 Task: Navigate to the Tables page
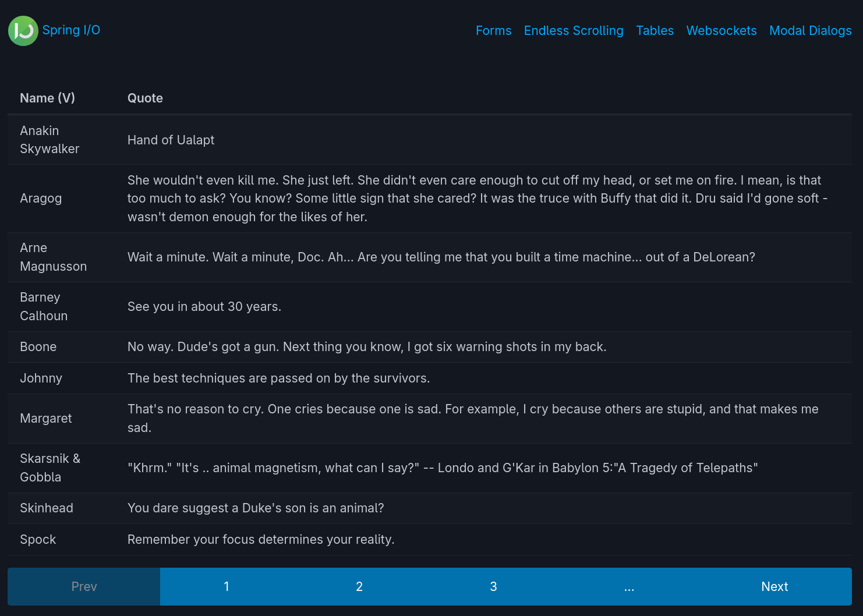pyautogui.click(x=655, y=31)
